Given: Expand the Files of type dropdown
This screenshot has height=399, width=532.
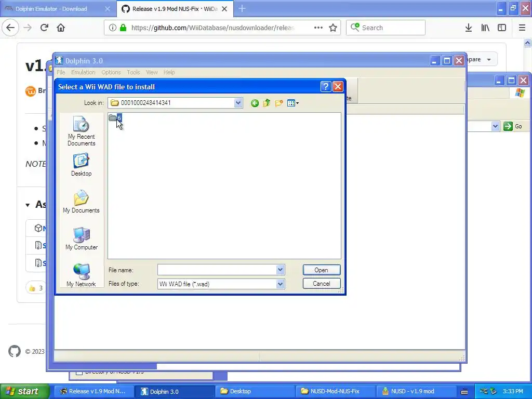Looking at the screenshot, I should pos(280,284).
